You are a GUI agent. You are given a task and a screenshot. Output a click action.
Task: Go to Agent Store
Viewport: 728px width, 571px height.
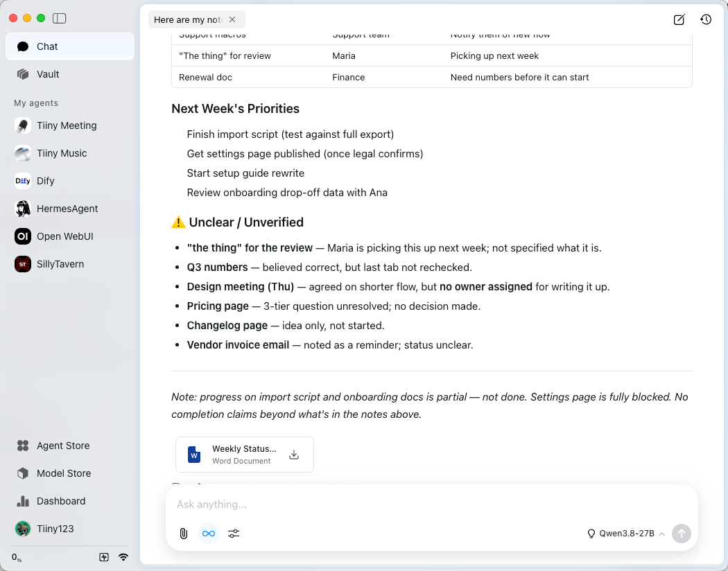tap(70, 446)
